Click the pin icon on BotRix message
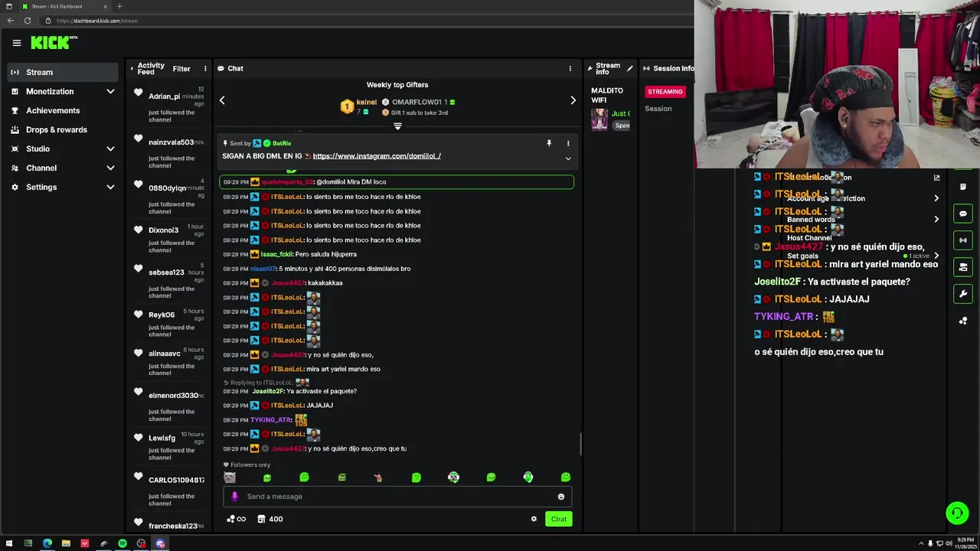 (x=549, y=143)
